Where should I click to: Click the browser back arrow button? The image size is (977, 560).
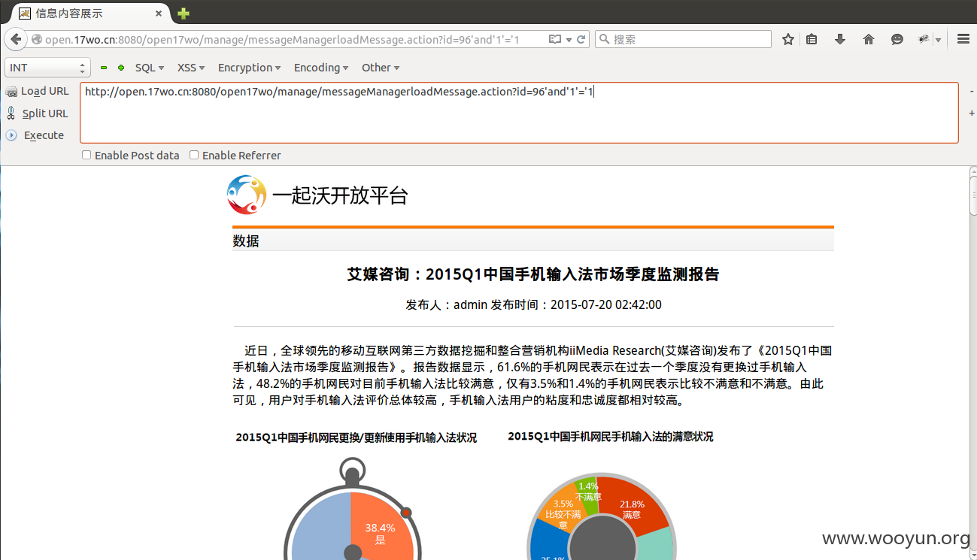[x=15, y=39]
